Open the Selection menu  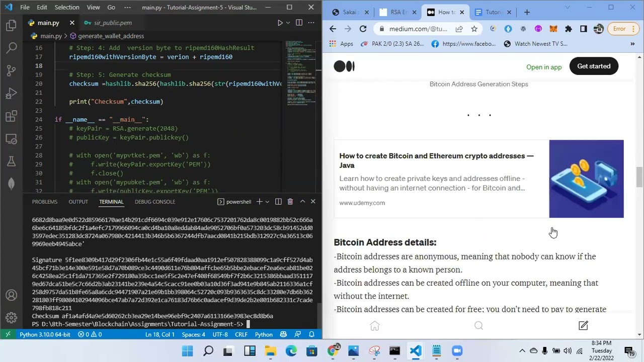(66, 7)
